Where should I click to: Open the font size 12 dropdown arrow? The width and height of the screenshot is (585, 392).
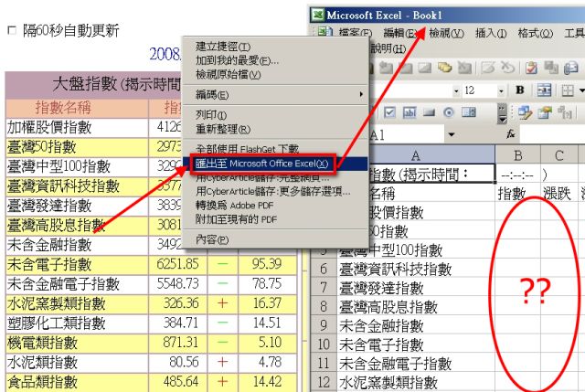coord(501,91)
